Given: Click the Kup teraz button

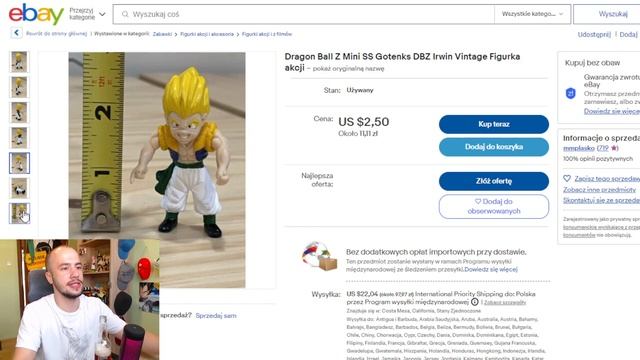Looking at the screenshot, I should (494, 124).
